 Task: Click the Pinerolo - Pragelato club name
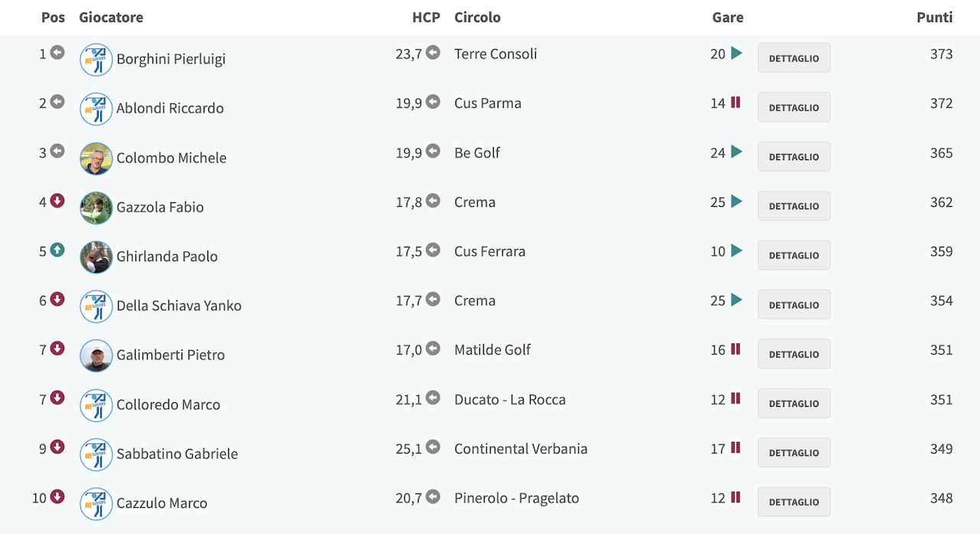[x=517, y=498]
